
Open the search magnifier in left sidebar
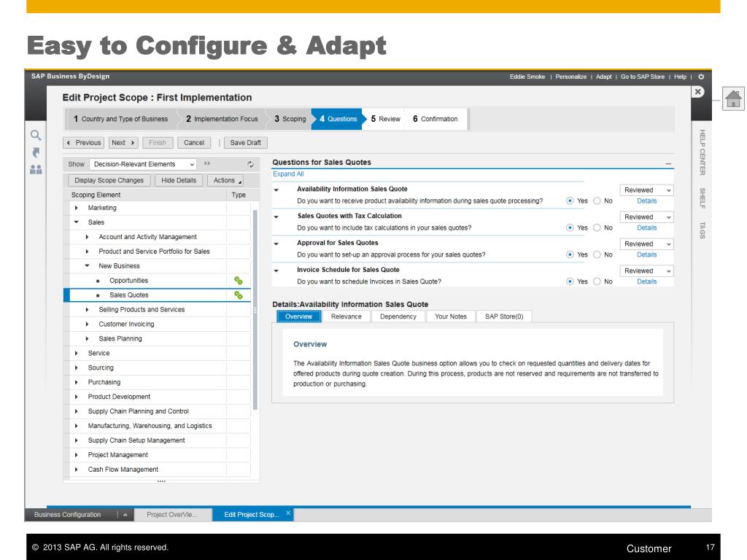click(36, 135)
